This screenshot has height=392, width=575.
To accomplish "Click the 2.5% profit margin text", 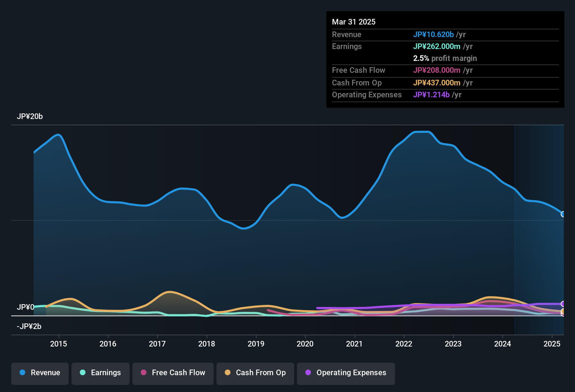I will [x=445, y=58].
